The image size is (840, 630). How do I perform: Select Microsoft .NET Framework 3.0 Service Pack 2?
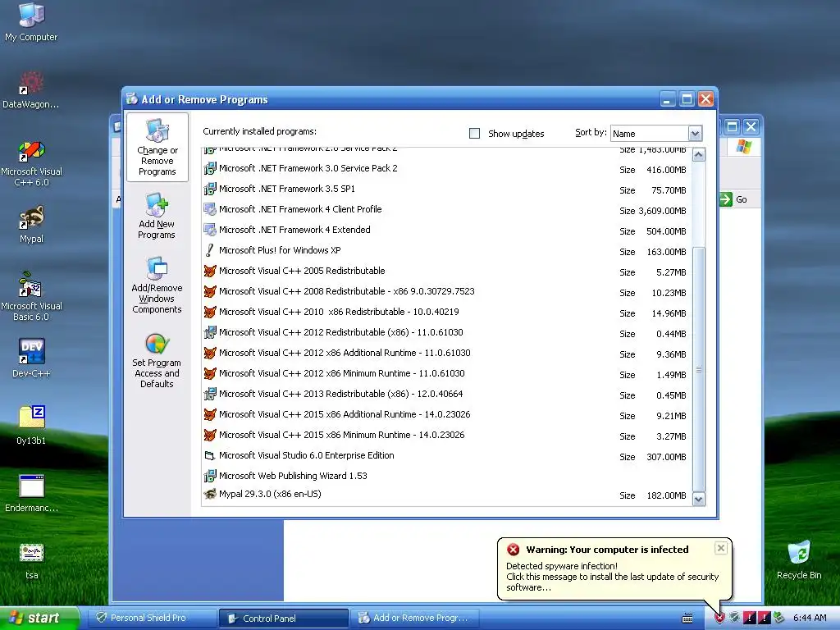[445, 169]
